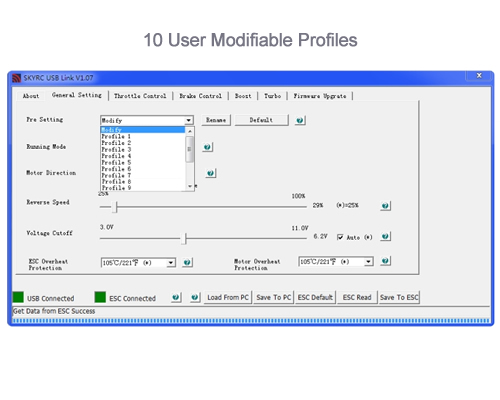Select Profile 7 from the list
This screenshot has height=400, width=500.
143,175
